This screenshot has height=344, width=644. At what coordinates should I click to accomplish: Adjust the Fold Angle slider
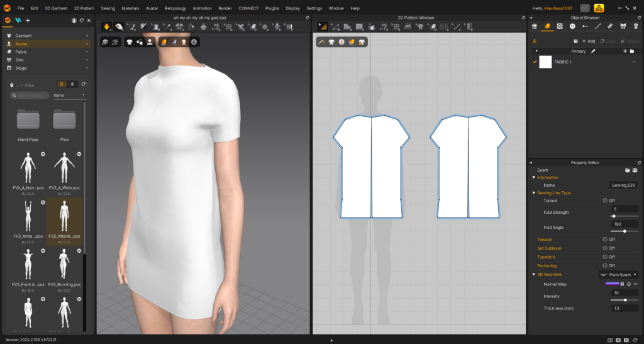(x=624, y=231)
